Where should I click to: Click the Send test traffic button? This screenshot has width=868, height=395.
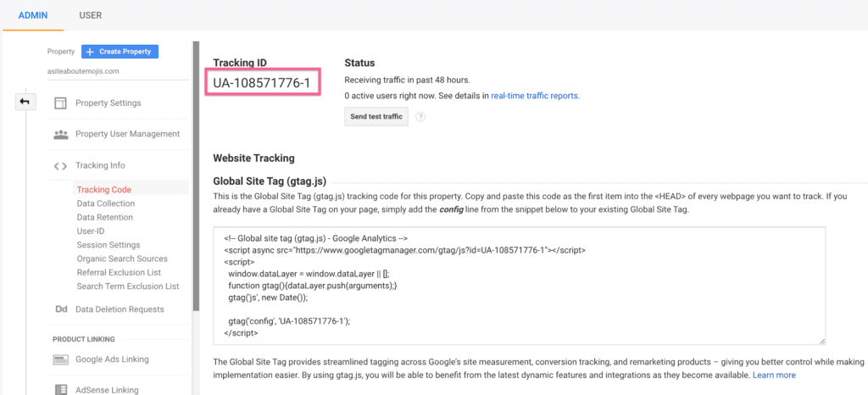tap(376, 117)
